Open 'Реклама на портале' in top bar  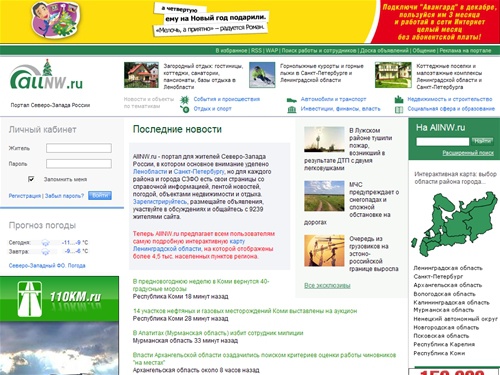[x=465, y=51]
